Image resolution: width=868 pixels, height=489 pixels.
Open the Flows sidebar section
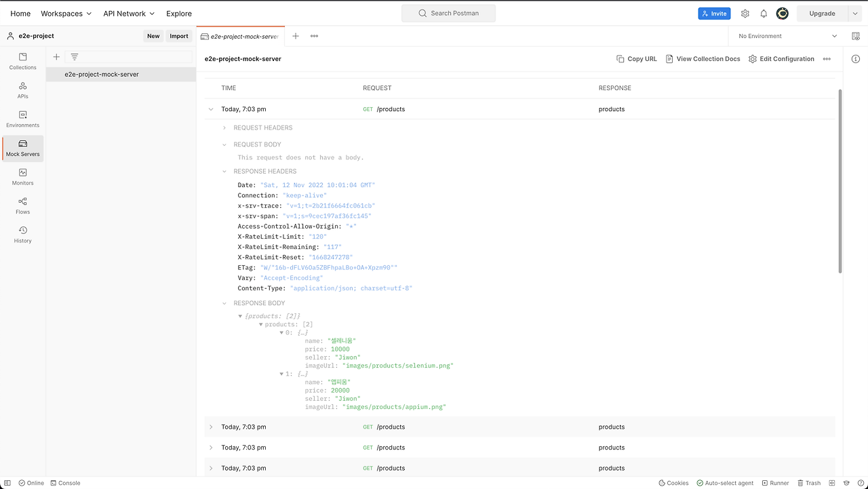click(23, 206)
